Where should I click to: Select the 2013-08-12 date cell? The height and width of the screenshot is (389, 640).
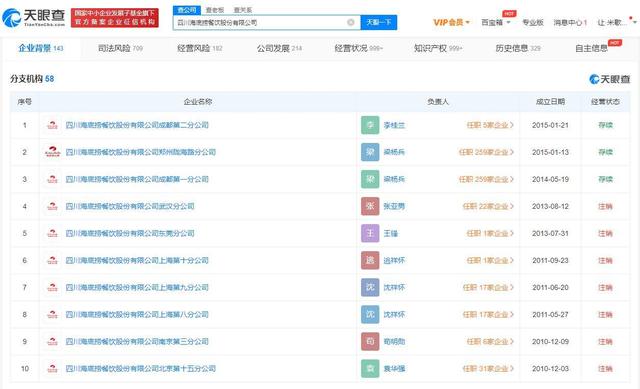point(550,206)
